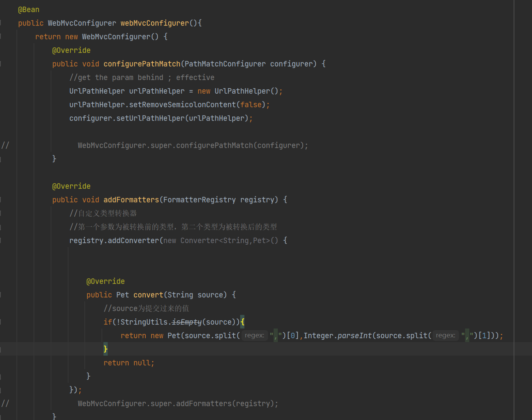The height and width of the screenshot is (420, 532).
Task: Click the FormatterRegistry parameter type
Action: [x=199, y=200]
